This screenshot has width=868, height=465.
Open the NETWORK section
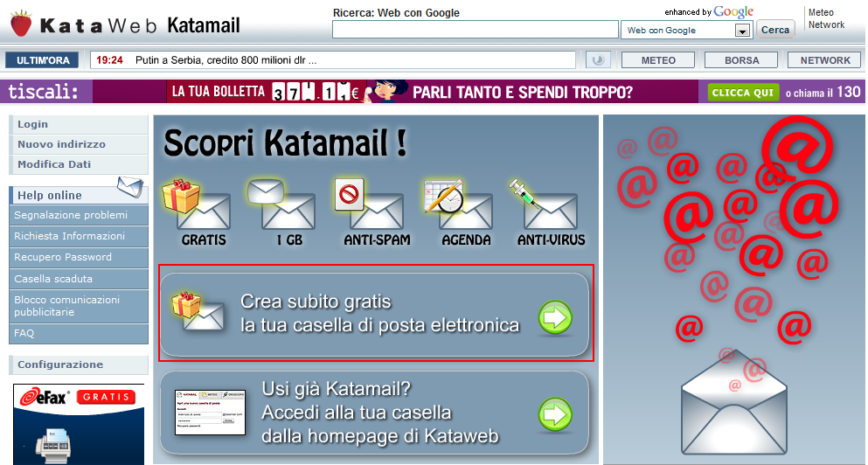coord(825,59)
